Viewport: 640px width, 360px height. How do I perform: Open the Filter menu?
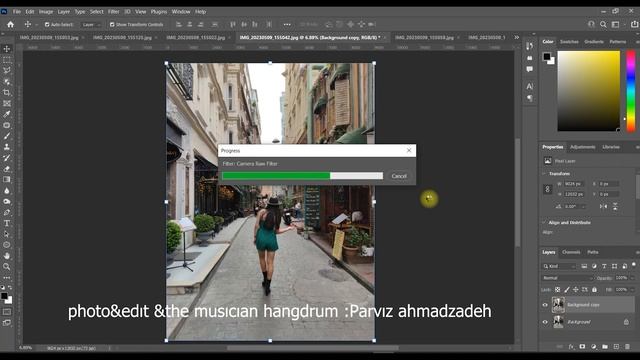point(113,11)
